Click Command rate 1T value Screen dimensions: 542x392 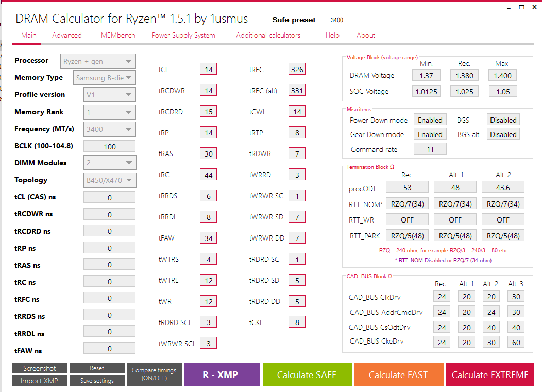[430, 149]
